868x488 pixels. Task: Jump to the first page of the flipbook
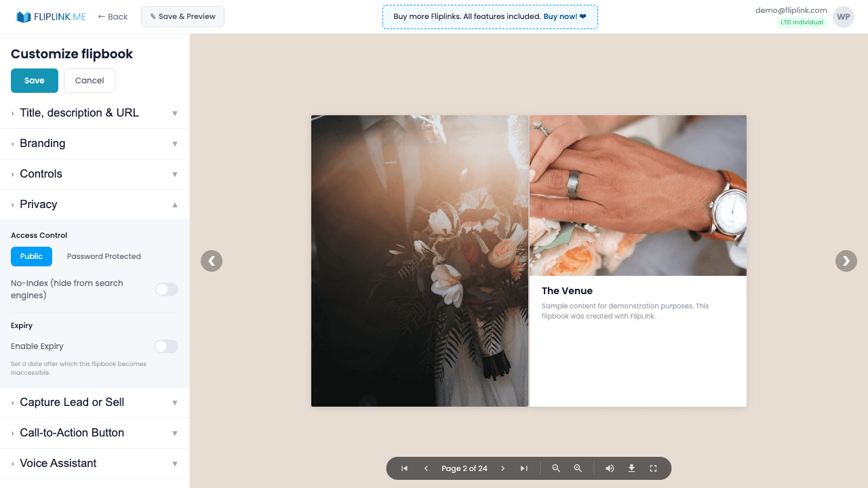pos(404,468)
